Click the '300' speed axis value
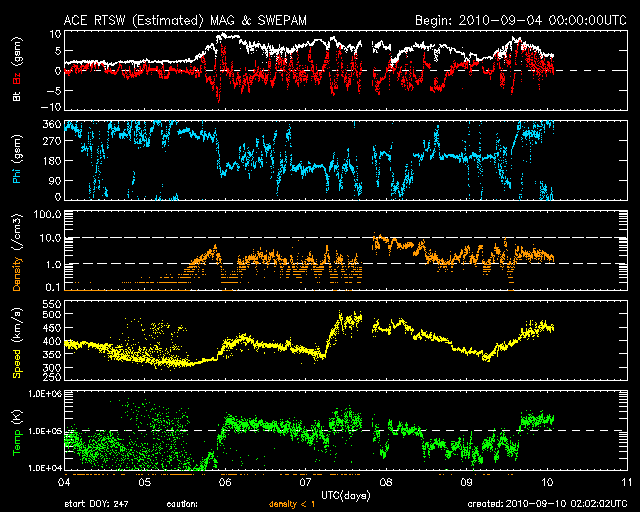This screenshot has width=640, height=512. pyautogui.click(x=52, y=367)
